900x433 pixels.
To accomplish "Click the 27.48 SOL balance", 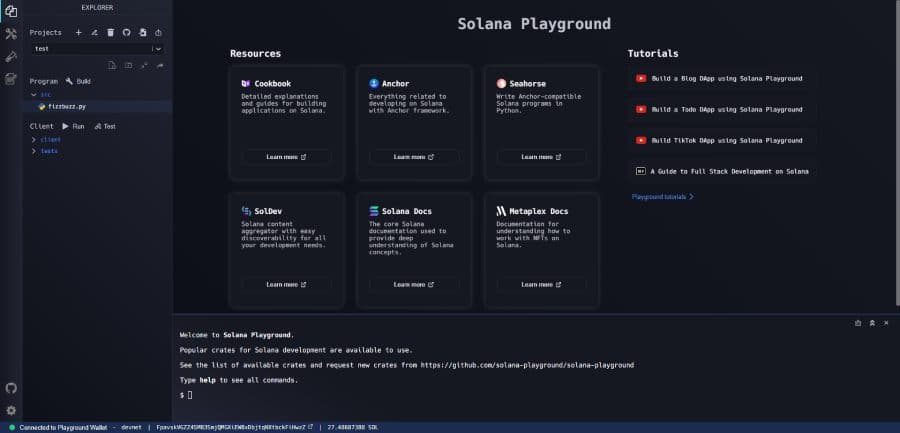I will point(352,428).
